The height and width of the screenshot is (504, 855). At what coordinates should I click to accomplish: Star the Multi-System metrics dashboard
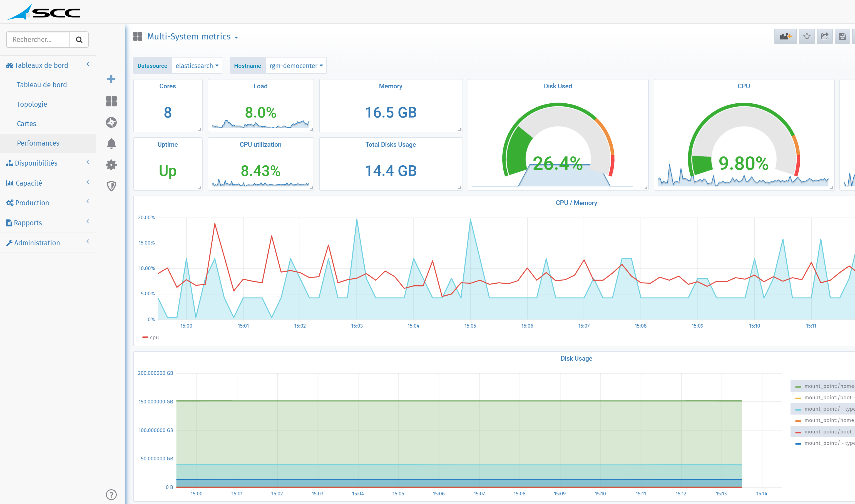point(807,36)
